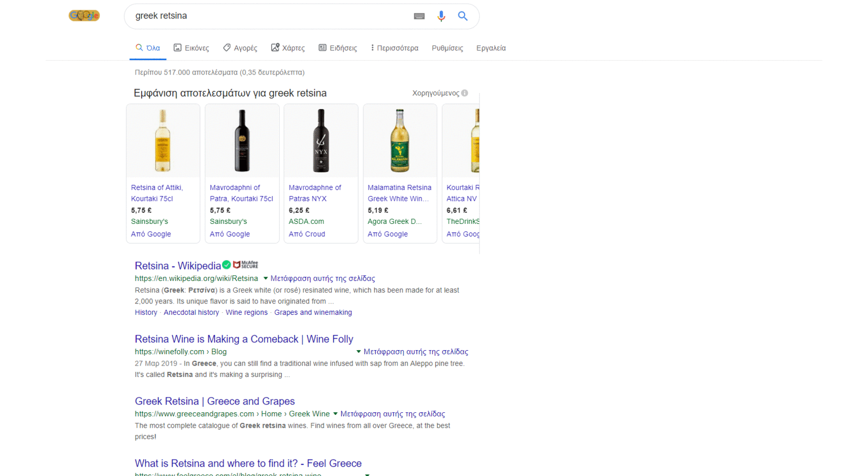Open the Αγορές shopping tab
Viewport: 868px width, 476px height.
(240, 48)
